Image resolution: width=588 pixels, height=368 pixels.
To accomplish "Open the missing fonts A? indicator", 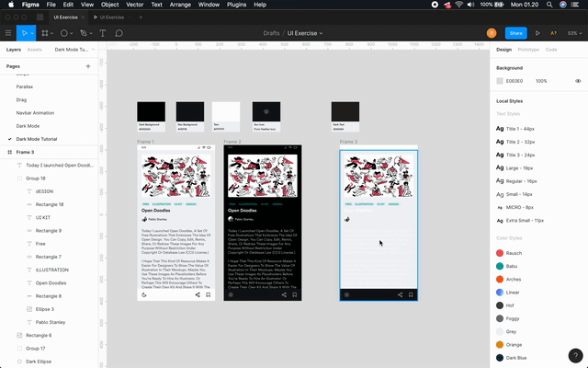I will 553,33.
